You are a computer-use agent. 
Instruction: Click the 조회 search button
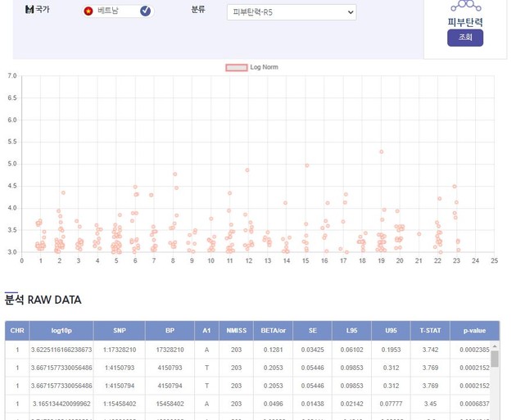(x=465, y=37)
